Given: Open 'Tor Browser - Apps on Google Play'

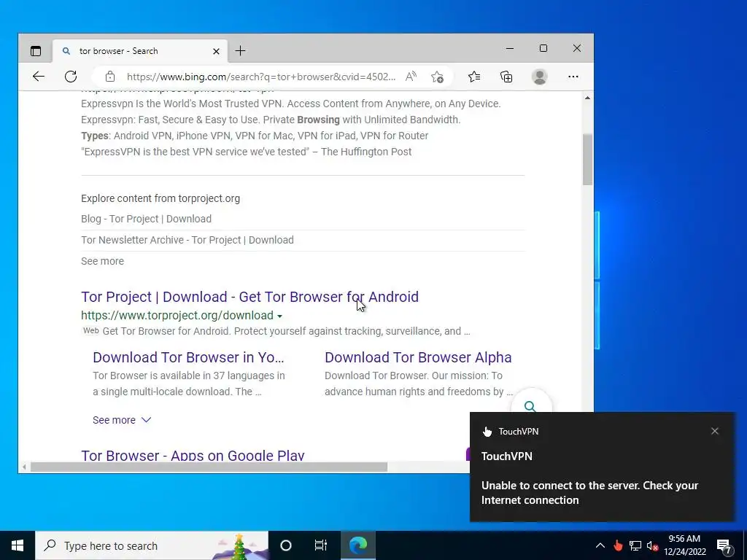Looking at the screenshot, I should [193, 455].
